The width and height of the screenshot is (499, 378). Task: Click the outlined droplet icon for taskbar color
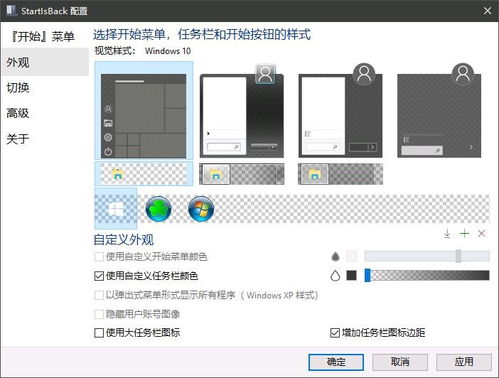point(335,276)
